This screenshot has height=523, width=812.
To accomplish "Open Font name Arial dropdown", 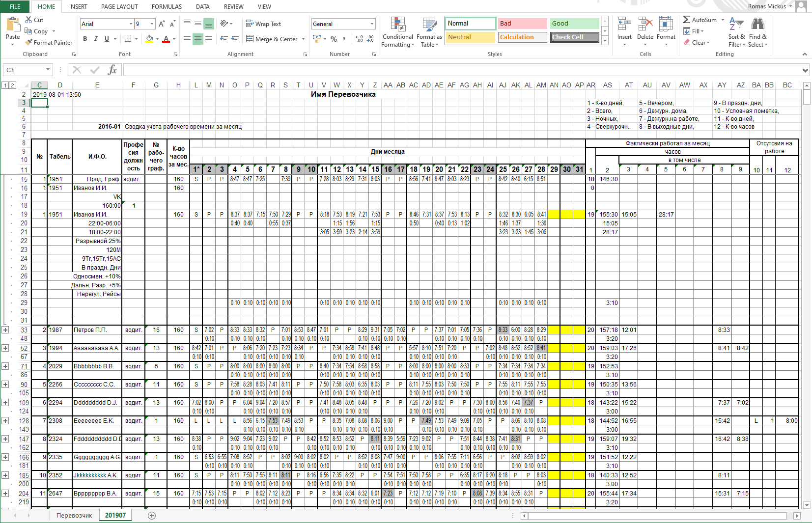I will click(x=131, y=24).
